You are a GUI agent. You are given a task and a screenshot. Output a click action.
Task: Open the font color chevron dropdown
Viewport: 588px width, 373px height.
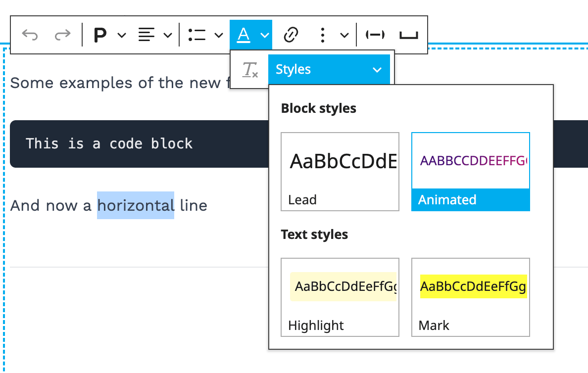264,35
